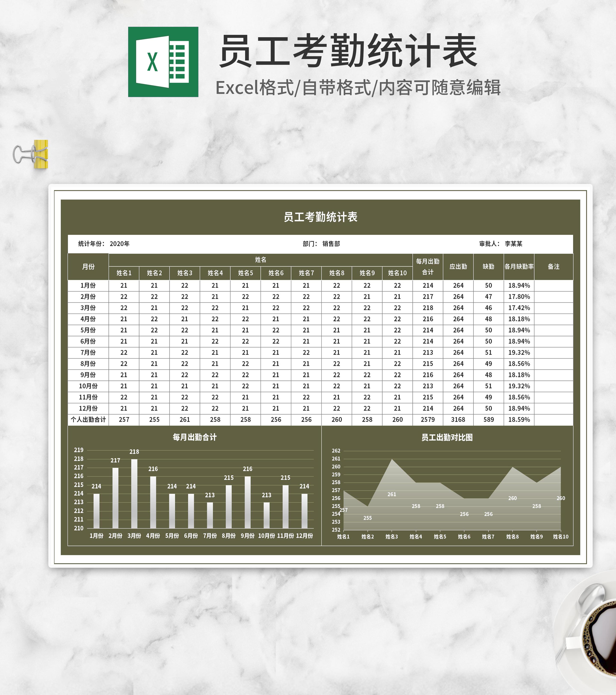The width and height of the screenshot is (616, 695).
Task: Click the 部门 value 销售部
Action: 331,244
